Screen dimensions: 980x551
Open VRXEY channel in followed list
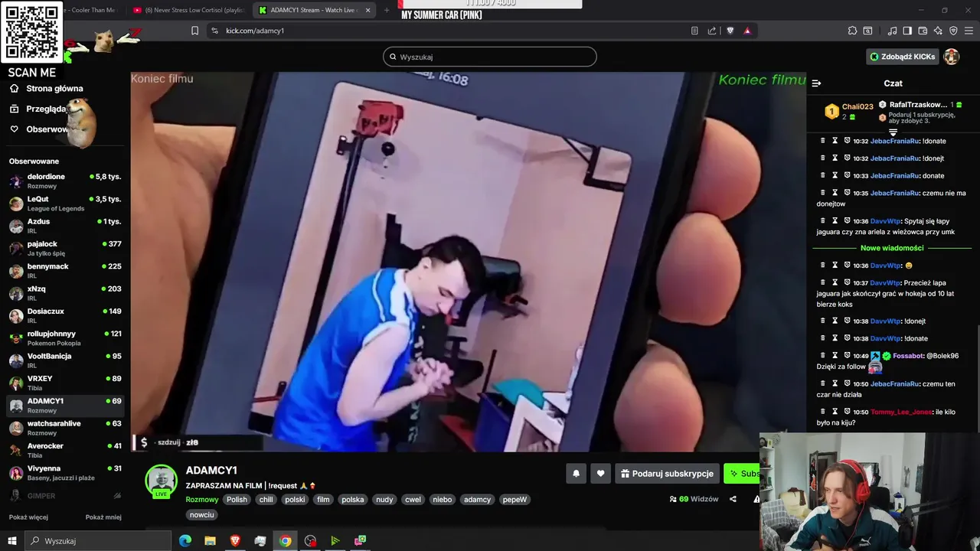coord(65,383)
